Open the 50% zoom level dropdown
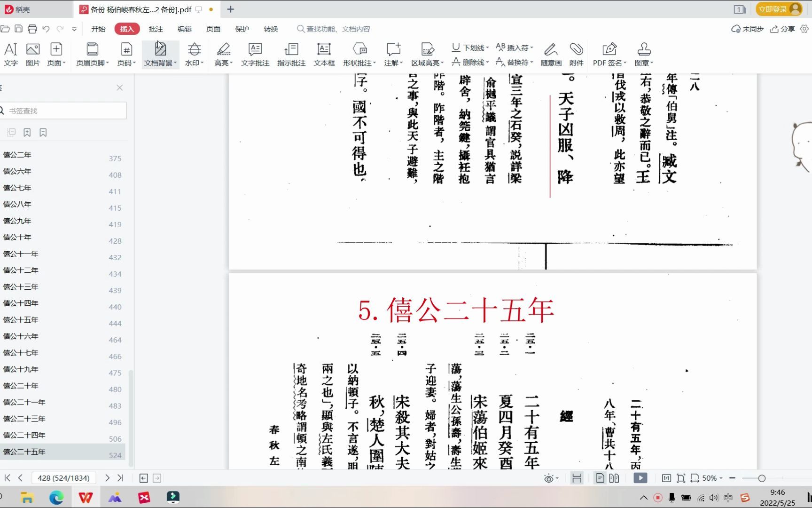The height and width of the screenshot is (508, 812). coord(712,478)
